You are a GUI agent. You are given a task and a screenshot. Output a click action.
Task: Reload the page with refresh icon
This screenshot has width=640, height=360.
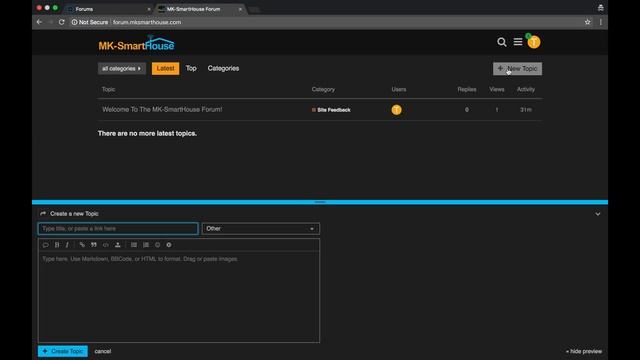[62, 22]
